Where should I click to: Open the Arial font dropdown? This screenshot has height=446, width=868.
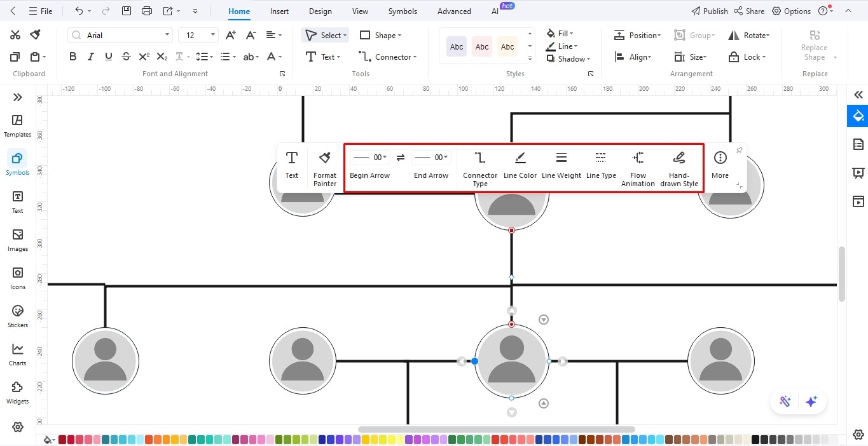point(120,34)
